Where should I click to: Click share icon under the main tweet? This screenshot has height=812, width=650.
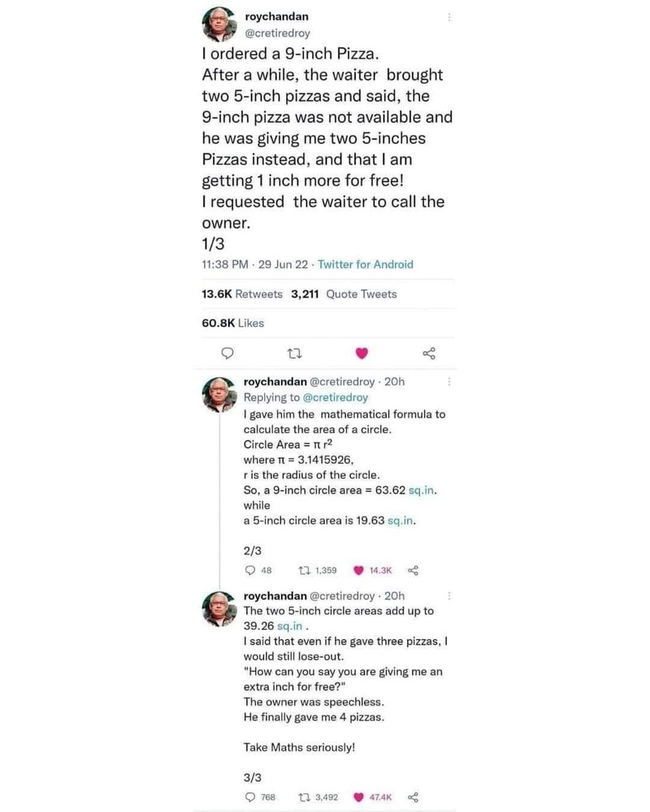coord(430,353)
